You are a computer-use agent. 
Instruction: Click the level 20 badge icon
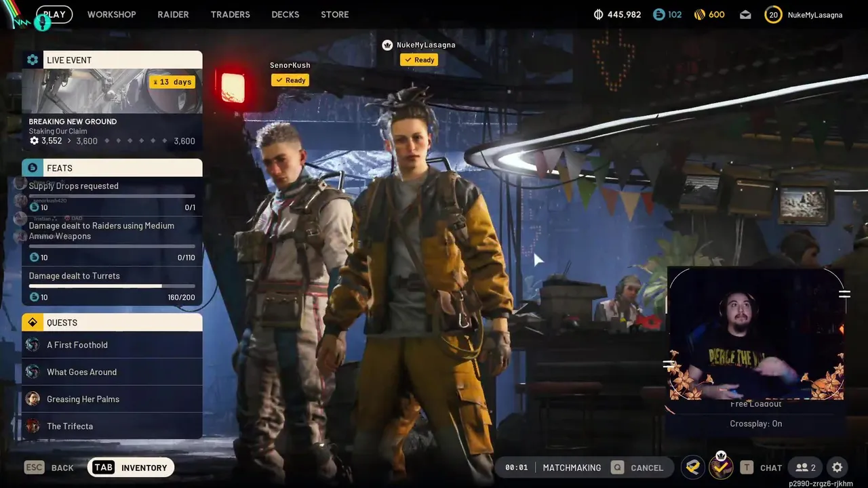pyautogui.click(x=773, y=14)
